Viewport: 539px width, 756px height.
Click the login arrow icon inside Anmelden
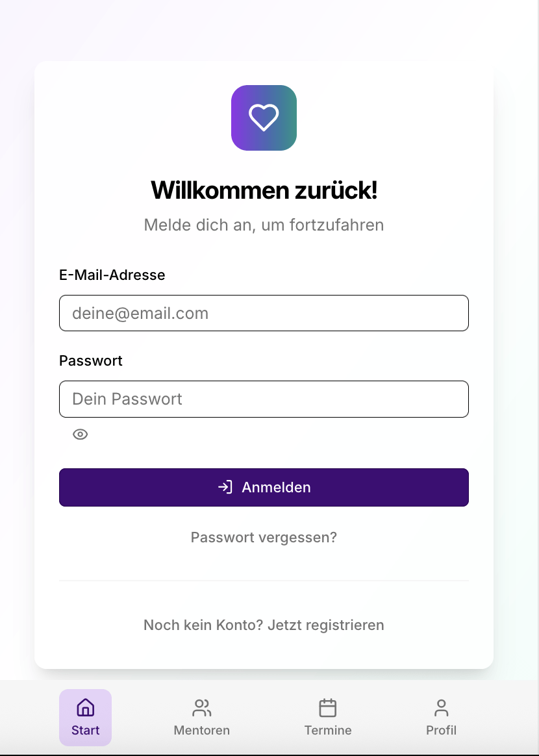[x=225, y=487]
